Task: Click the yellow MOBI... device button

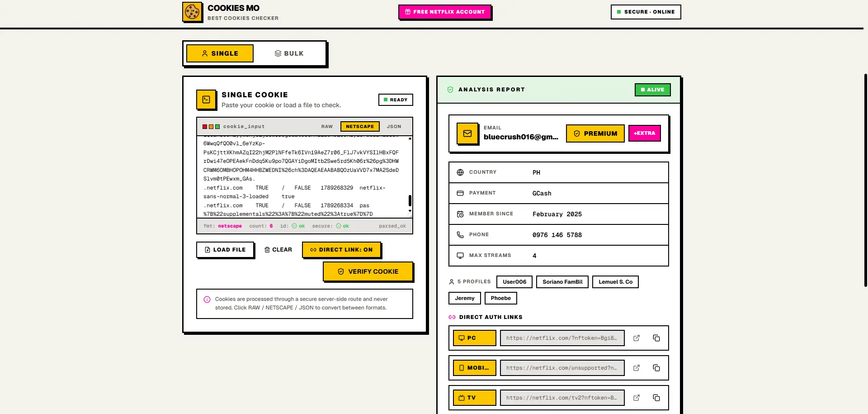Action: point(475,368)
